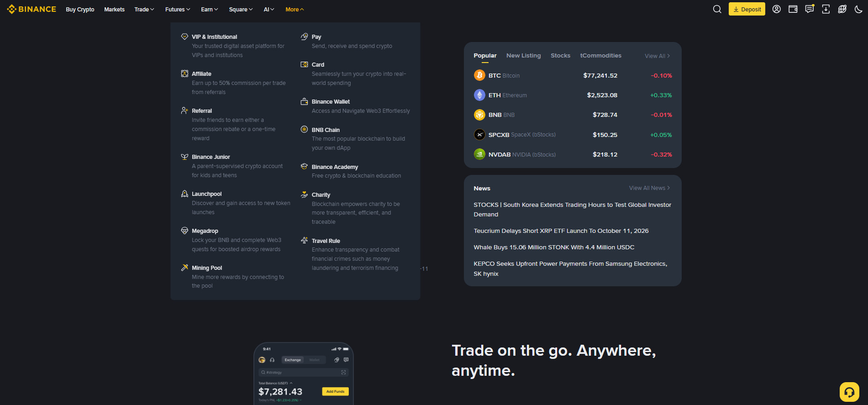Click the Affiliate icon in More menu

[184, 74]
